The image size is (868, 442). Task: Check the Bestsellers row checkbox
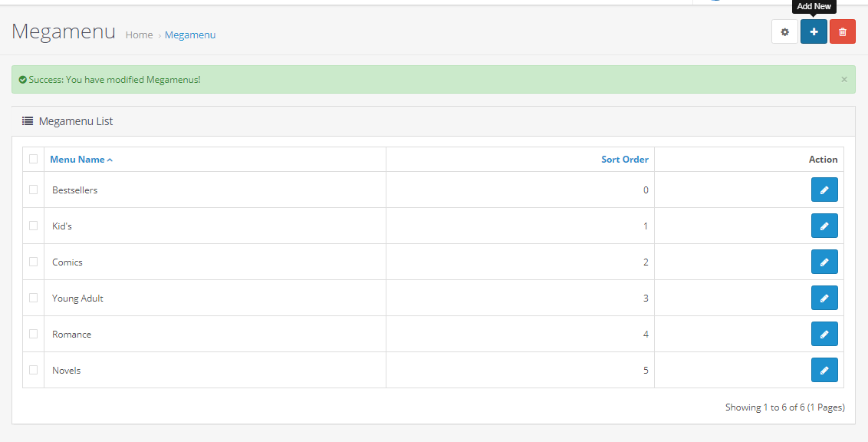33,190
